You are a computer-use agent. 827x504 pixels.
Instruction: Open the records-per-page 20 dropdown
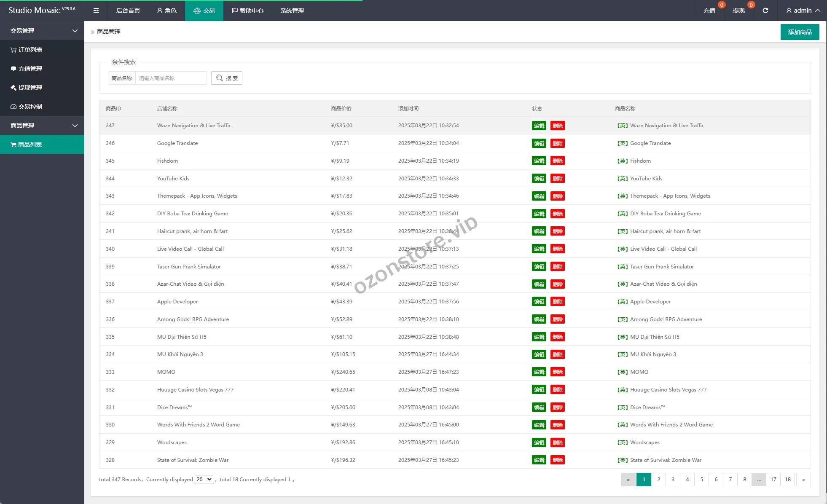click(x=204, y=479)
